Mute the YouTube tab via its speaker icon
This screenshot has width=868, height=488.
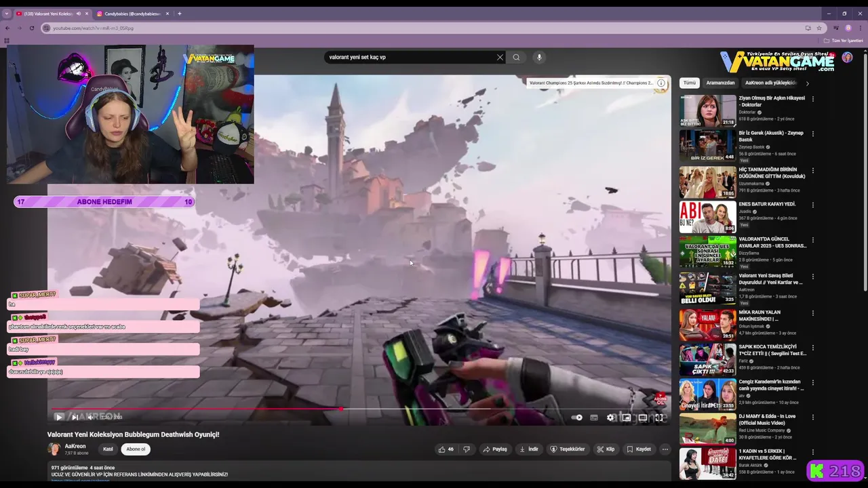pyautogui.click(x=78, y=14)
